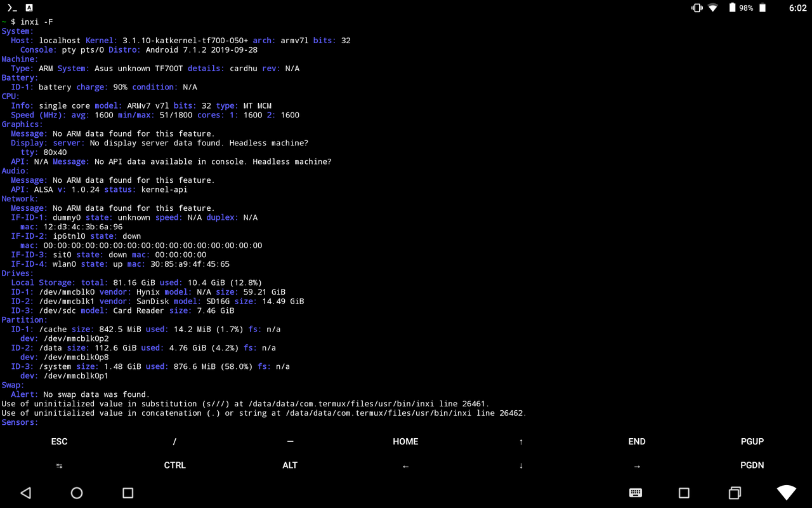The width and height of the screenshot is (812, 508).
Task: Click the 'Swap:' heading
Action: pyautogui.click(x=13, y=385)
